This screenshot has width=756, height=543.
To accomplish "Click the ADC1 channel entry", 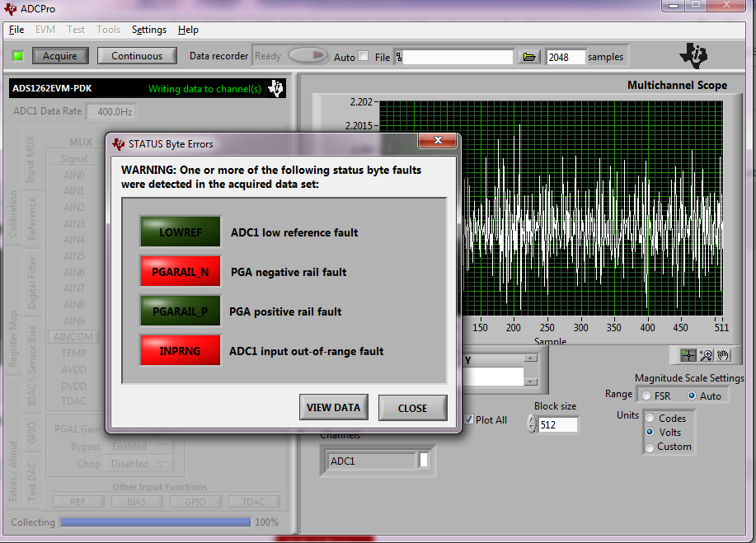I will point(370,461).
